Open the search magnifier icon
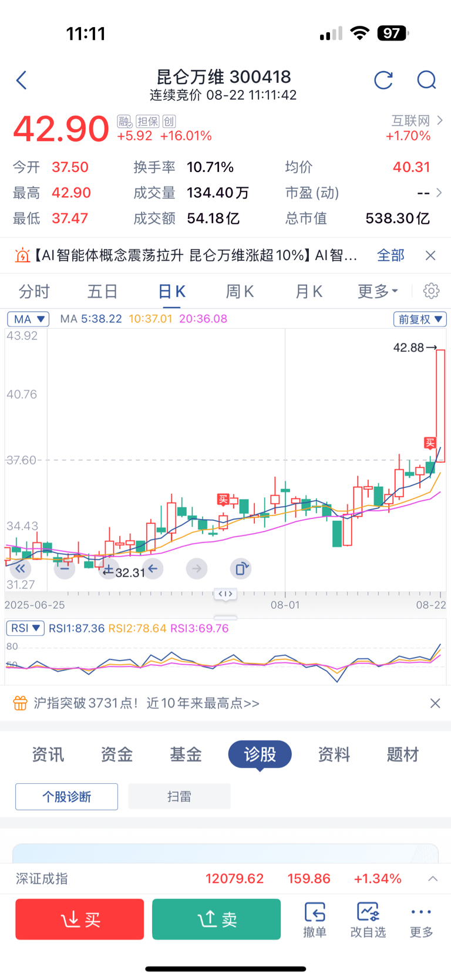Screen dimensions: 451x980 (x=426, y=80)
